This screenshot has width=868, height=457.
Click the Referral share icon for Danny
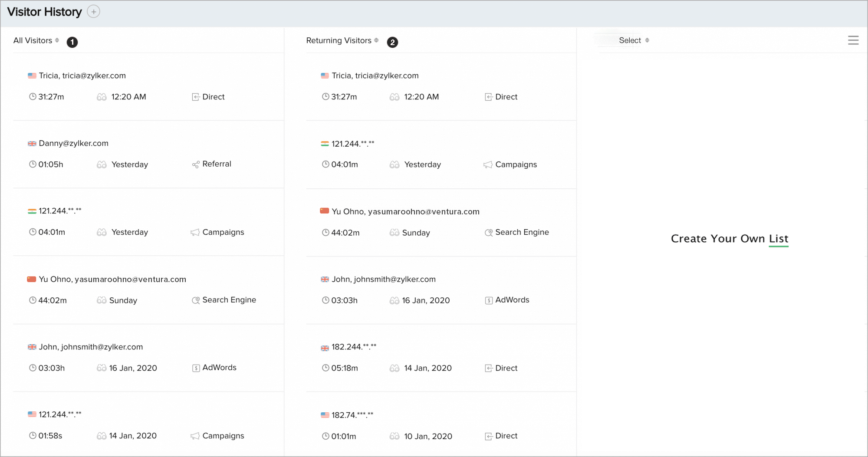pos(196,164)
